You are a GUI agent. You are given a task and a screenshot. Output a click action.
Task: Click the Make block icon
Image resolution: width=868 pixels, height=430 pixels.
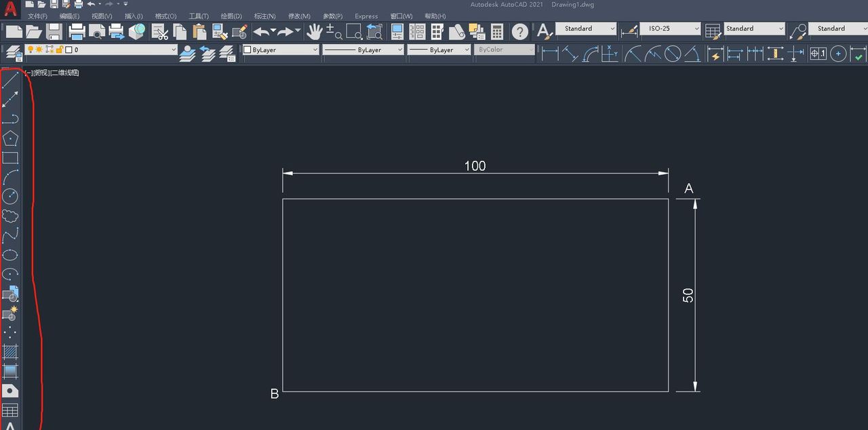click(10, 313)
